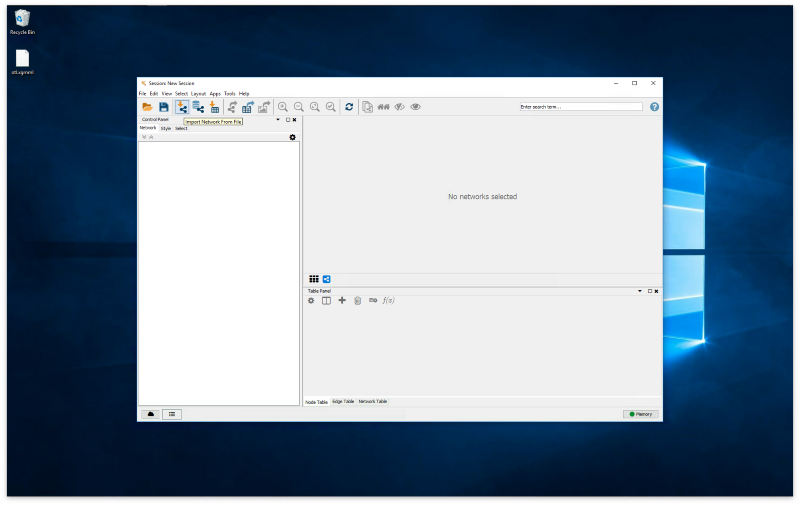Click the delete columns trash icon
800x505 pixels.
[x=358, y=301]
